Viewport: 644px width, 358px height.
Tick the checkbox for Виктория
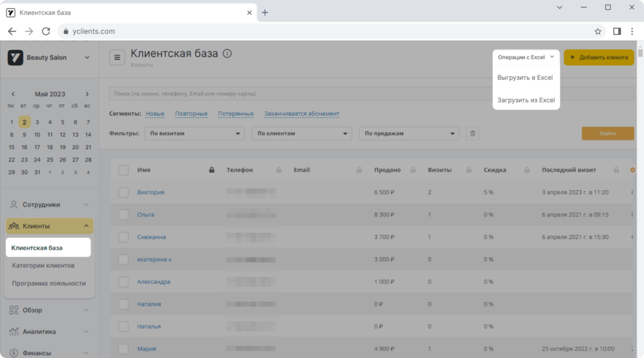pos(123,193)
